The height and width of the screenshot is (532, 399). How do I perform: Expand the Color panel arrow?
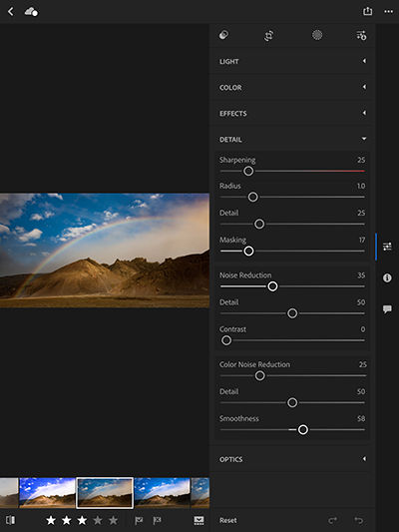click(x=364, y=87)
